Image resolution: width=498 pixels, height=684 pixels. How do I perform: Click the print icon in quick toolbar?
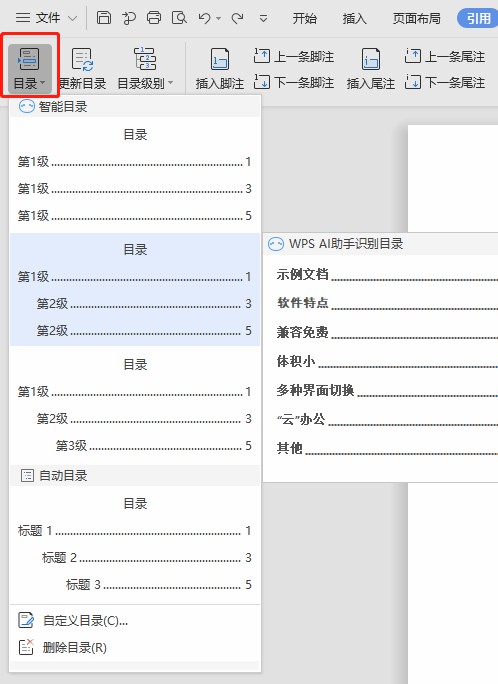tap(153, 18)
